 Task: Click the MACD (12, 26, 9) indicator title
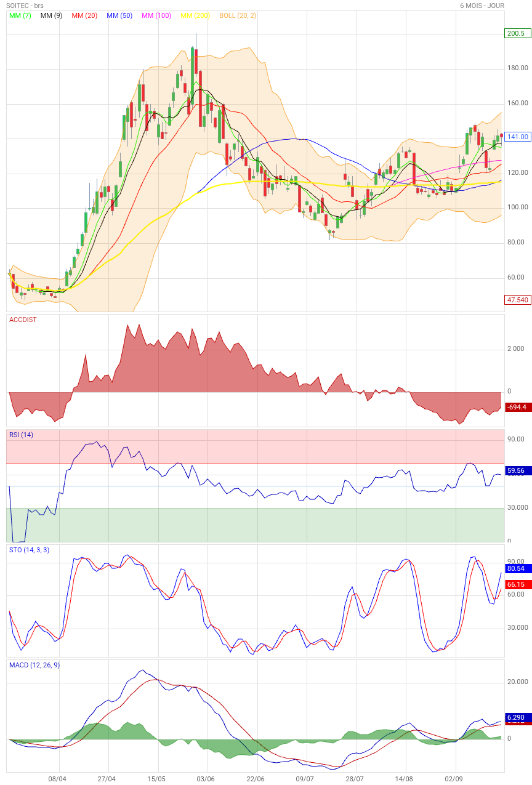coord(34,665)
